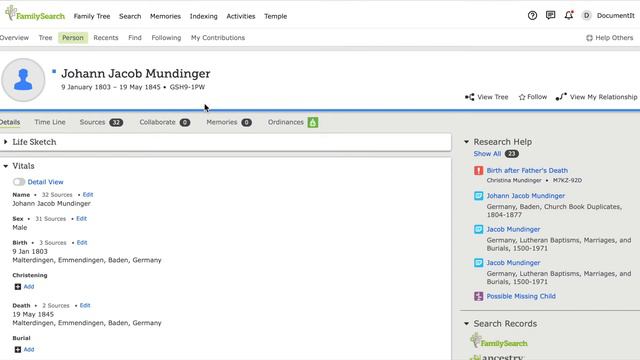Click the person ID GSH9-1PW
640x360 pixels.
coord(187,87)
